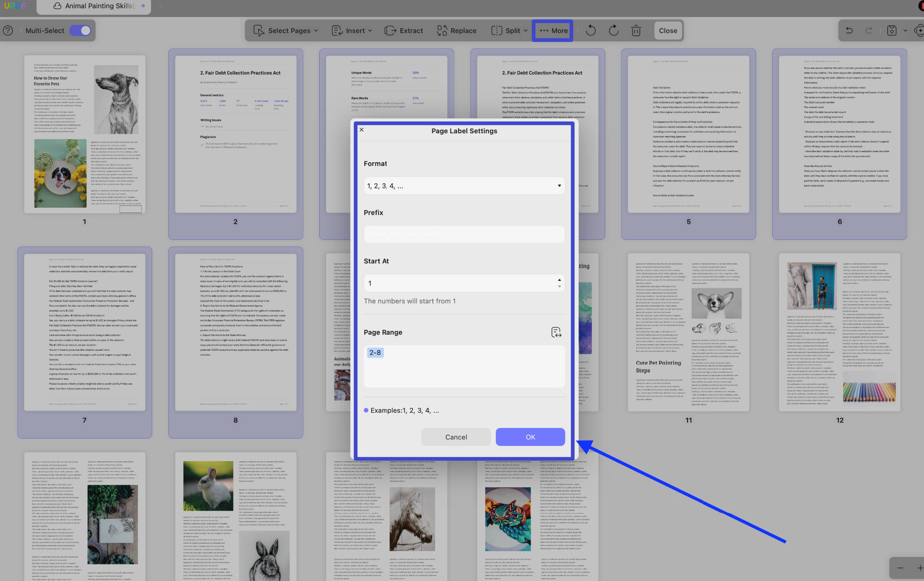Click the save document icon
The width and height of the screenshot is (924, 581).
891,31
